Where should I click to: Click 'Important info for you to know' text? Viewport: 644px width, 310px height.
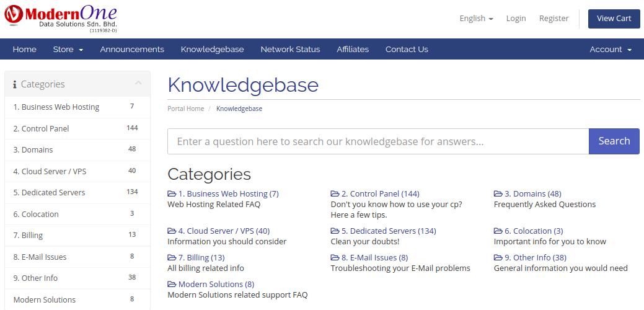[550, 242]
